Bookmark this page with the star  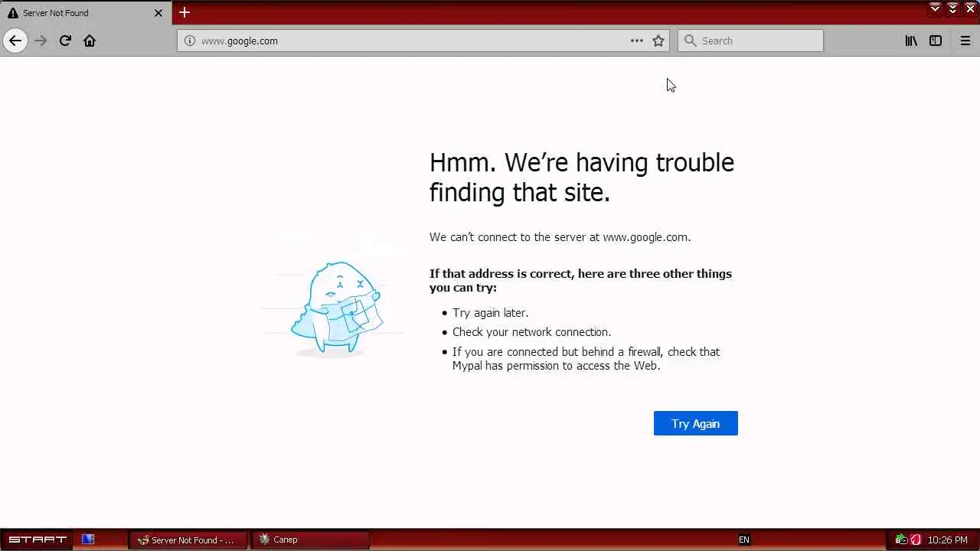pyautogui.click(x=658, y=41)
